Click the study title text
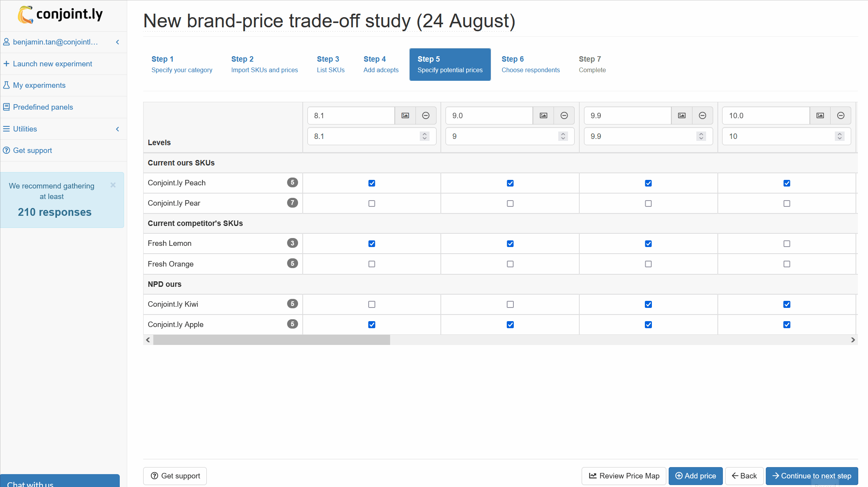868x487 pixels. (329, 21)
